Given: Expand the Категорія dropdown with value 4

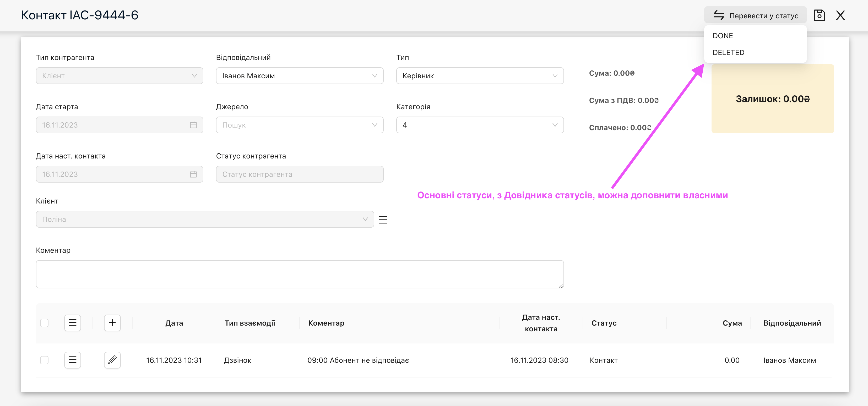Looking at the screenshot, I should click(480, 125).
